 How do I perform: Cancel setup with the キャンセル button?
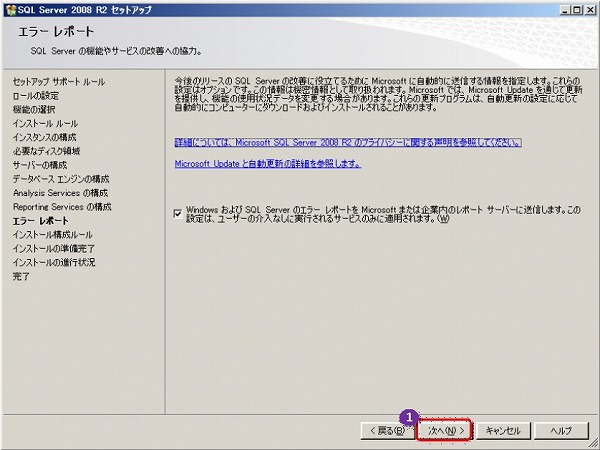tap(503, 430)
